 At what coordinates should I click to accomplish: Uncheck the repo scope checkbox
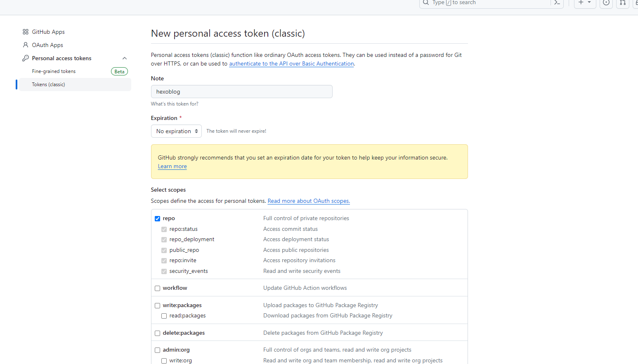click(x=157, y=218)
